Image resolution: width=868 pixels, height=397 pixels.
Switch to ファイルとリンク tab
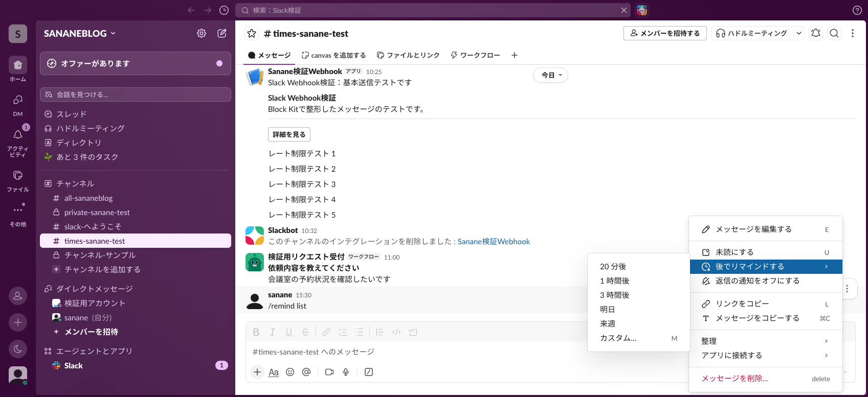[x=408, y=55]
